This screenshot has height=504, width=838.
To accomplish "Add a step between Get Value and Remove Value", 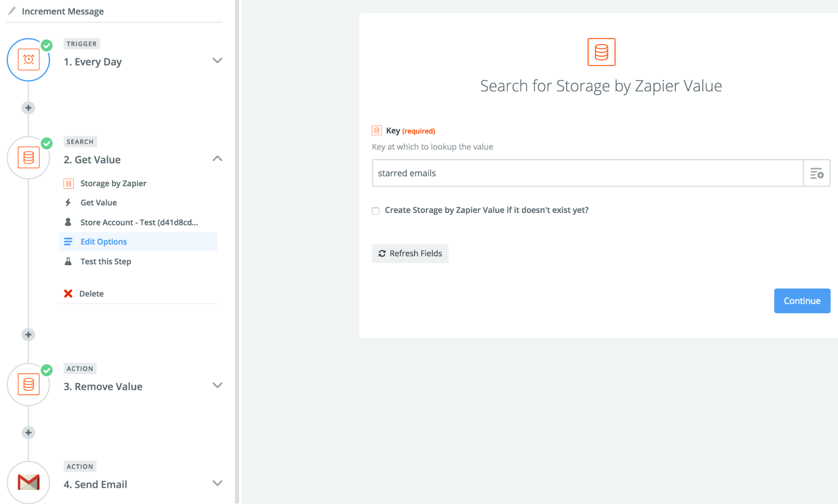I will tap(28, 335).
